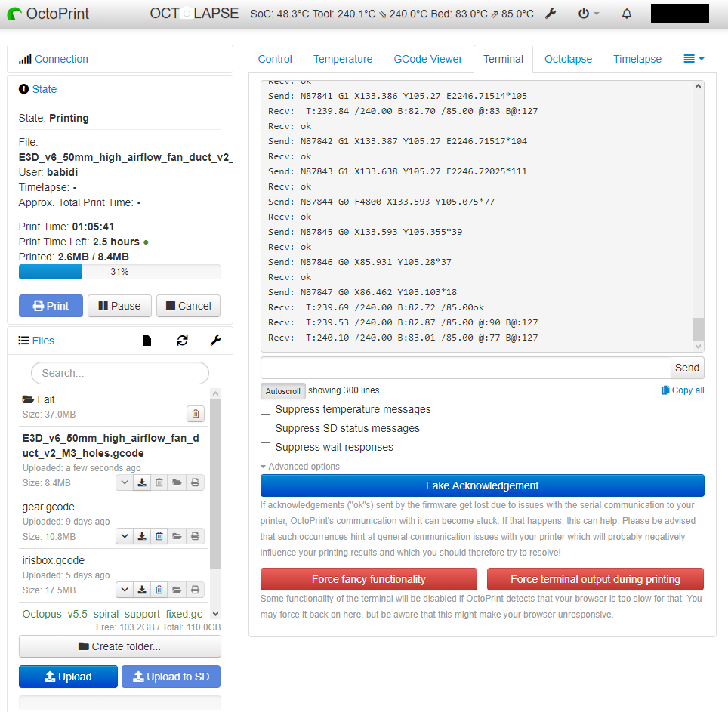The image size is (728, 712).
Task: Print gear.gcode file
Action: click(195, 536)
